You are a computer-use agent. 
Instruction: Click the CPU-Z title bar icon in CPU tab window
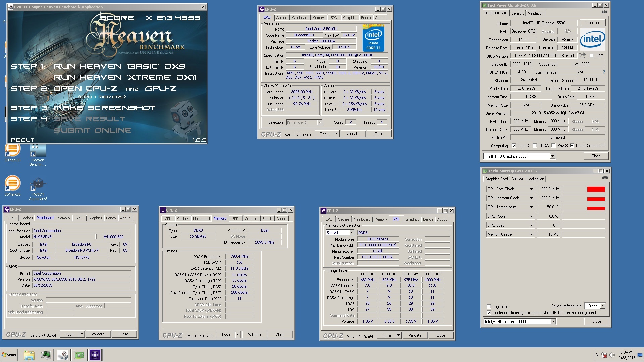pyautogui.click(x=262, y=9)
